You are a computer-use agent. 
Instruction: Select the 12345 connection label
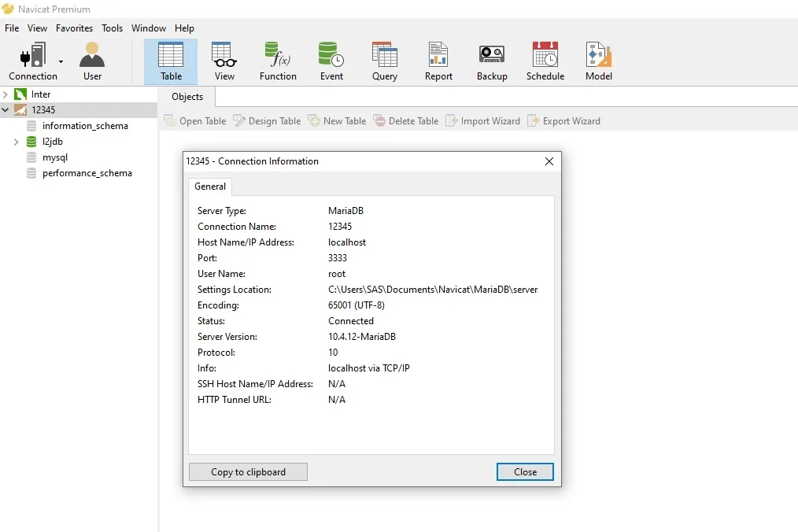coord(43,110)
